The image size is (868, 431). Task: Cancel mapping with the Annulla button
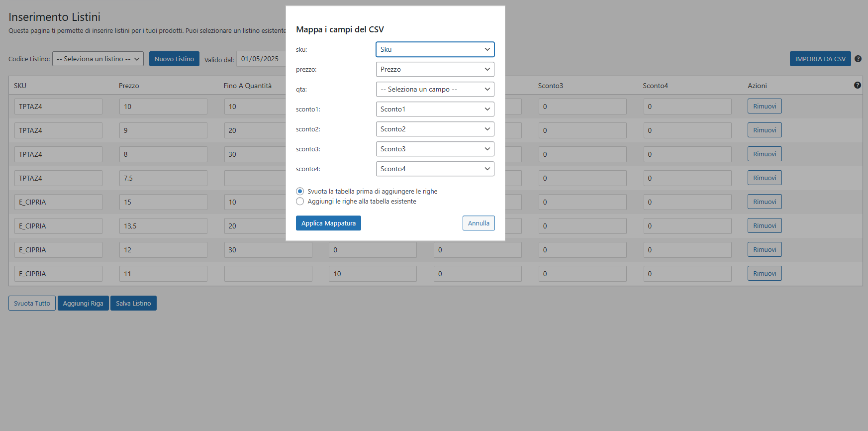tap(479, 223)
